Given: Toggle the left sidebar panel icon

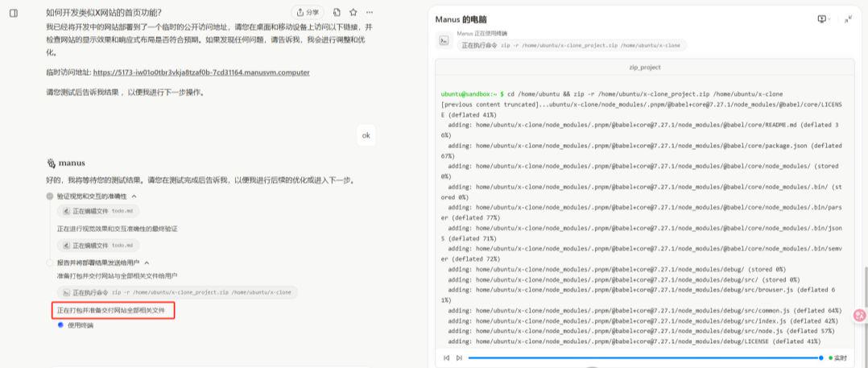Looking at the screenshot, I should pyautogui.click(x=14, y=13).
